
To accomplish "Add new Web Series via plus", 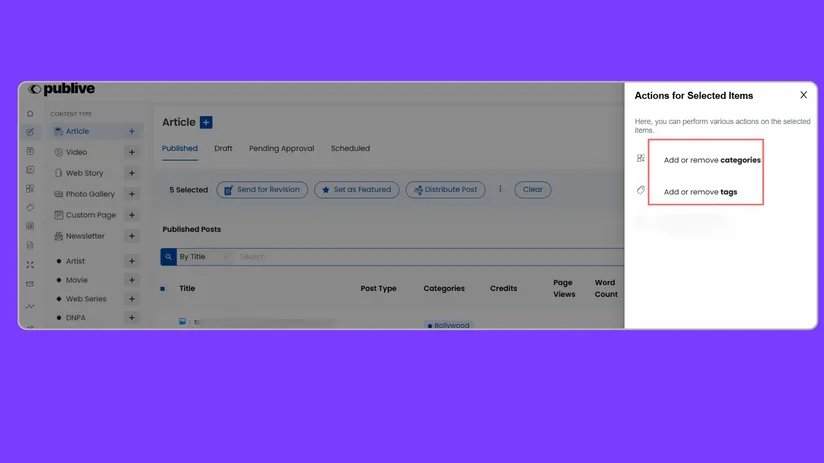I will click(x=132, y=299).
